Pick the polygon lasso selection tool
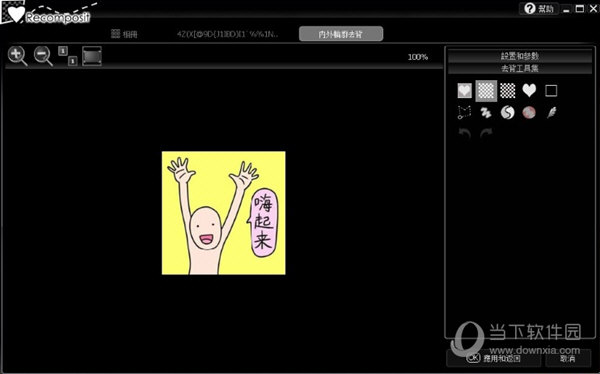This screenshot has height=374, width=600. (465, 113)
